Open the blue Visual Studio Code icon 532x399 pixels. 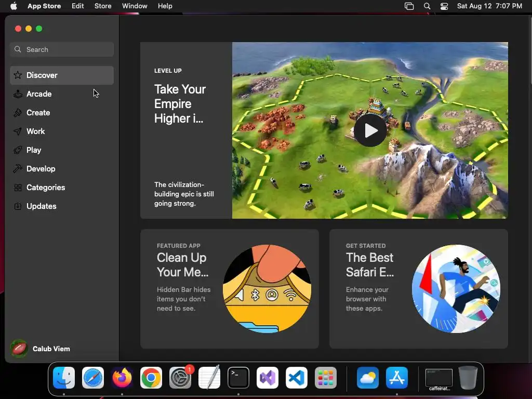click(297, 378)
